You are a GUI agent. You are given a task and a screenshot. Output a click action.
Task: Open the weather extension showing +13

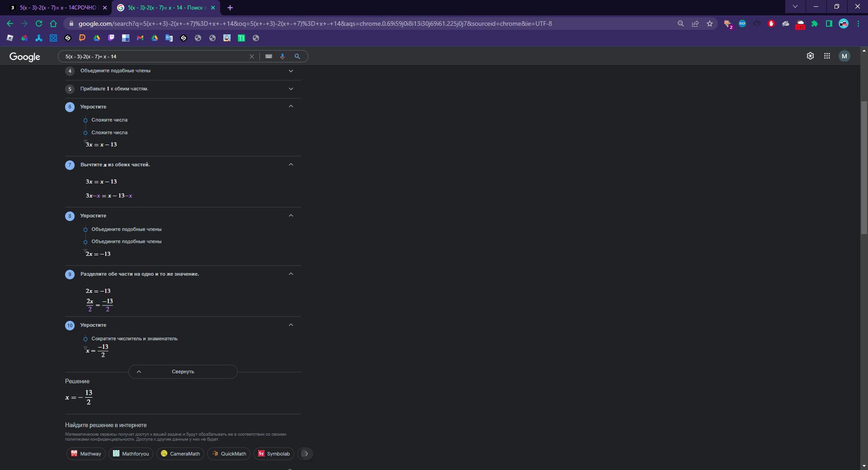(800, 24)
